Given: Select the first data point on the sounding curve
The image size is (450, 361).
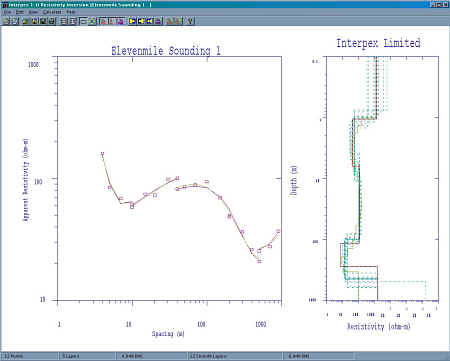Looking at the screenshot, I should click(103, 154).
